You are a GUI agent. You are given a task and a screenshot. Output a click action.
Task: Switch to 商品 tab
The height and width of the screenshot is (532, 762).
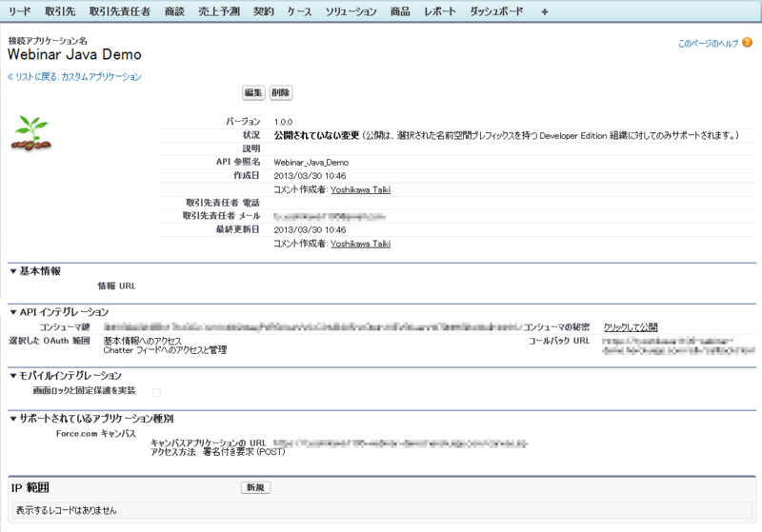[x=400, y=11]
